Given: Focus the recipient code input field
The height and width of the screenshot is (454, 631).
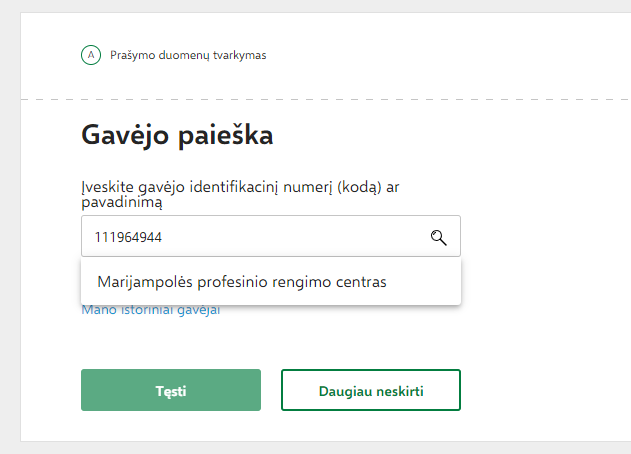Looking at the screenshot, I should (x=271, y=236).
